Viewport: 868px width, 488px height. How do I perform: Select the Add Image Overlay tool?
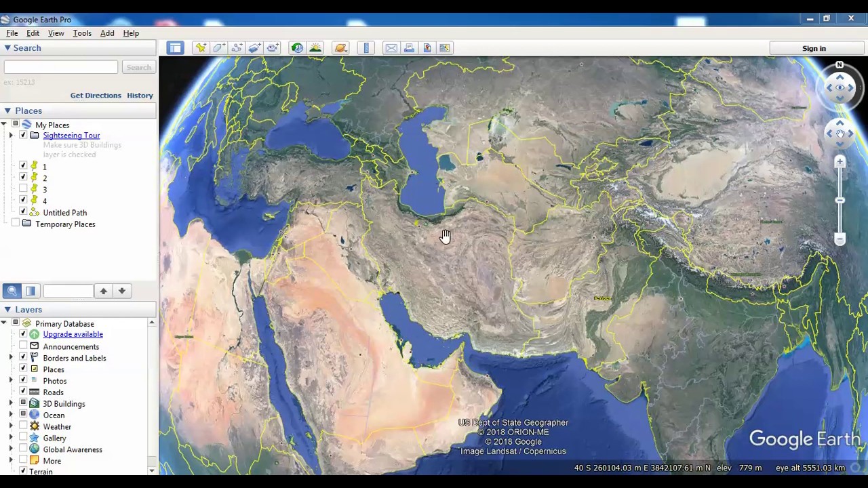point(254,48)
